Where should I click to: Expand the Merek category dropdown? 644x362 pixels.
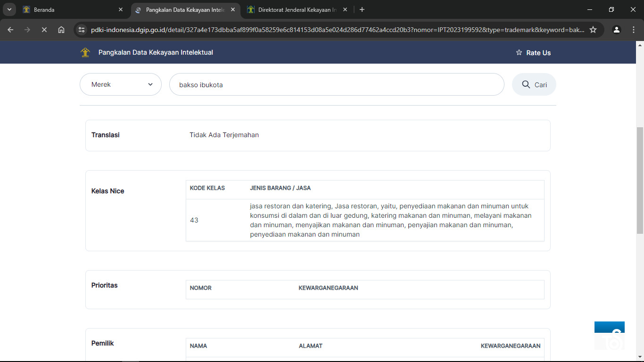coord(121,84)
